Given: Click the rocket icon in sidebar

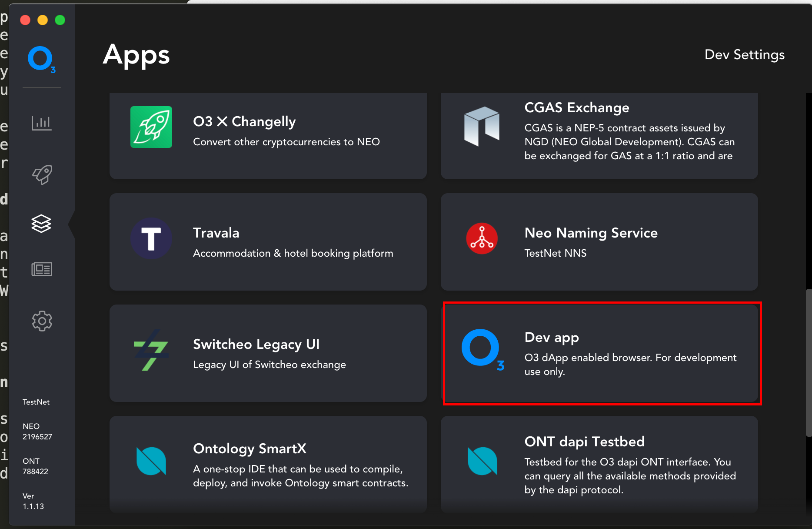Looking at the screenshot, I should [42, 174].
